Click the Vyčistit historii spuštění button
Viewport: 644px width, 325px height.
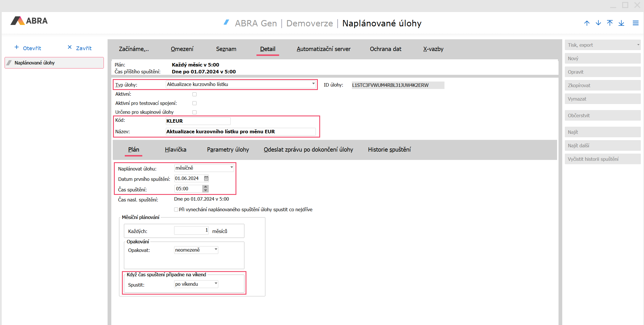pyautogui.click(x=602, y=159)
